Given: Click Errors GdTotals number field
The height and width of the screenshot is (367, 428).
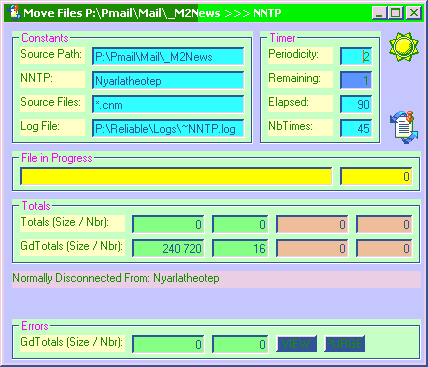Looking at the screenshot, I should click(240, 344).
